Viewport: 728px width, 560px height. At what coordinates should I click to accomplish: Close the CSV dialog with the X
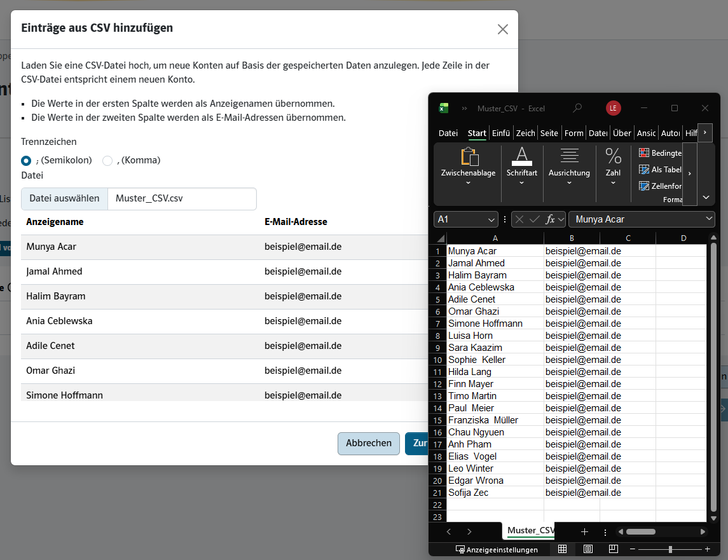coord(503,29)
